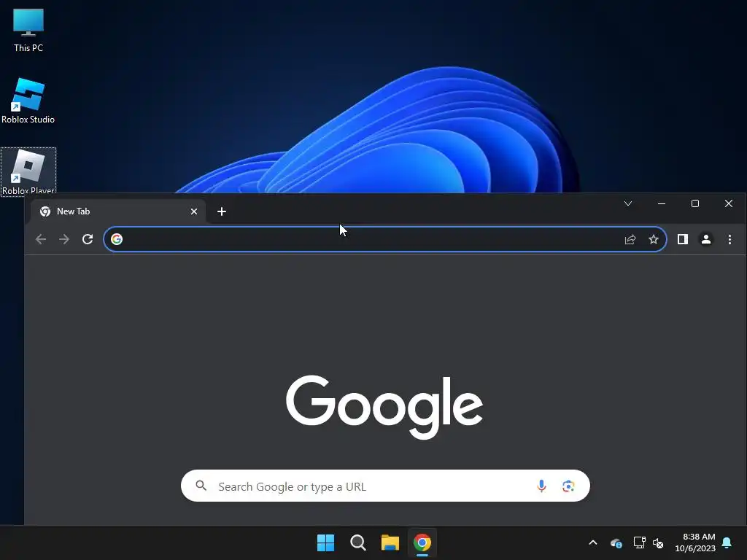Open Windows taskbar search
The height and width of the screenshot is (560, 747).
click(357, 542)
